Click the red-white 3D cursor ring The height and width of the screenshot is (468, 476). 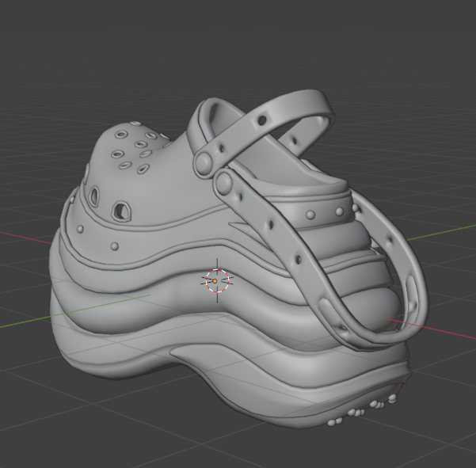point(217,281)
